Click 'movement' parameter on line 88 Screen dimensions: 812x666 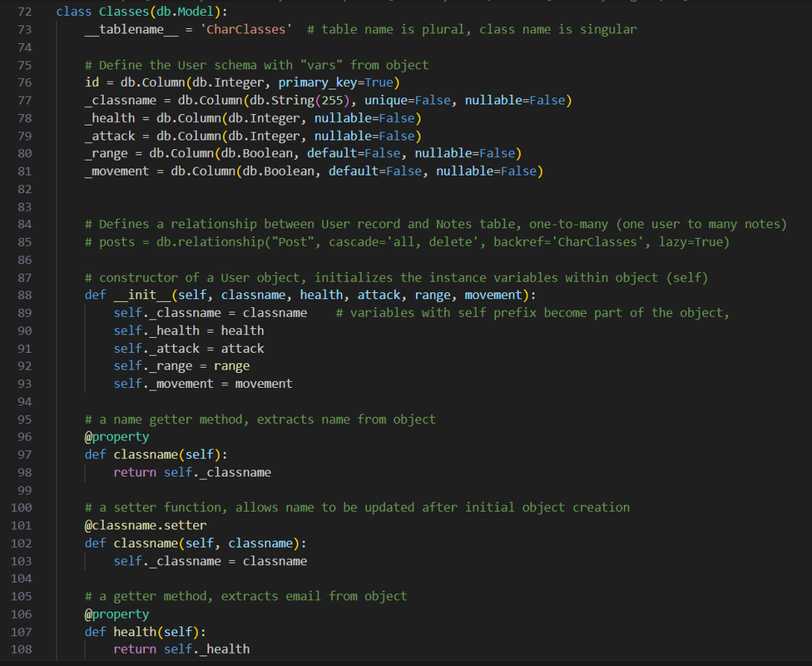point(493,295)
